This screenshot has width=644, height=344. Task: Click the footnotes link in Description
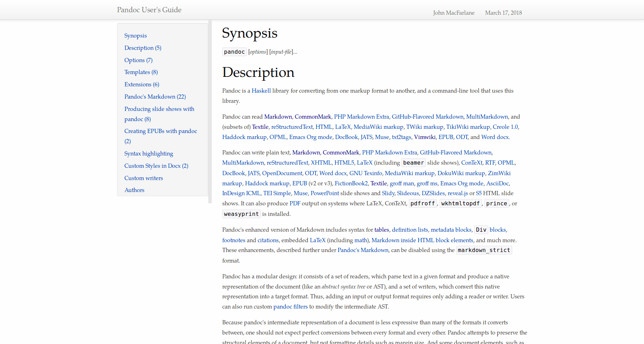(233, 240)
